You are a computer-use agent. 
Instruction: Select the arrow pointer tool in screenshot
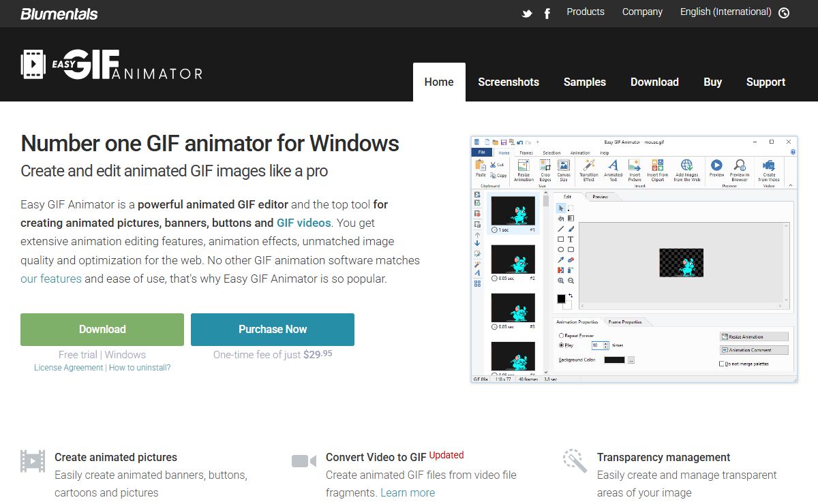point(561,208)
